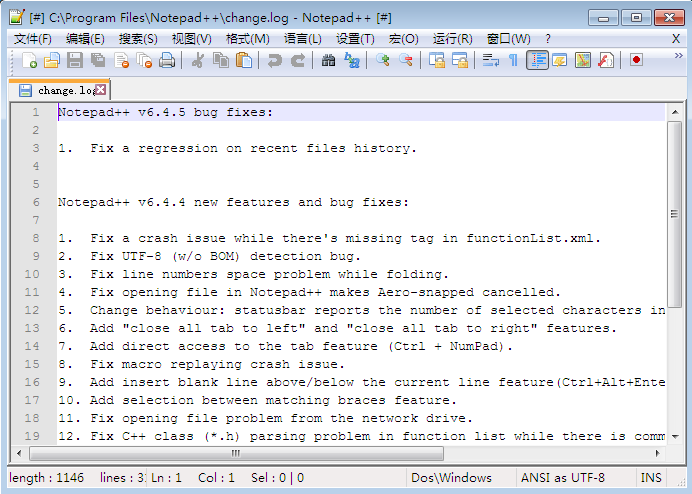The height and width of the screenshot is (494, 692).
Task: Click the Close All documents icon
Action: pos(144,60)
